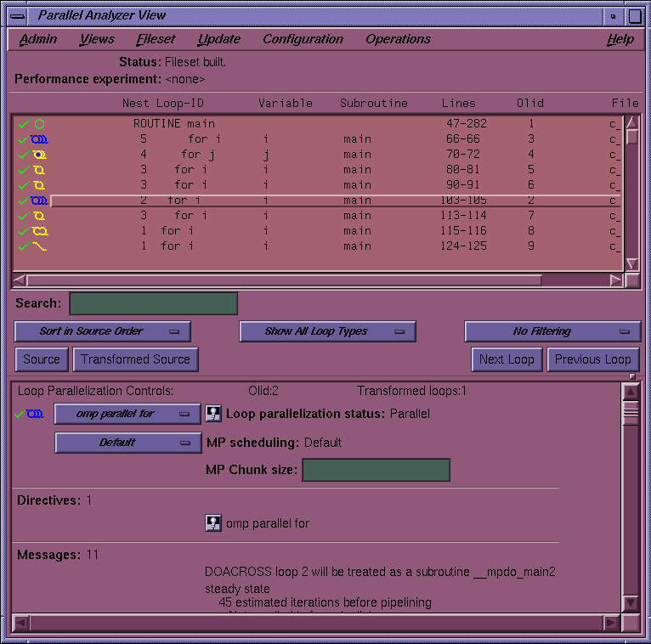651x644 pixels.
Task: Click the '45 estimated iterations before pipelining' message
Action: (x=325, y=602)
